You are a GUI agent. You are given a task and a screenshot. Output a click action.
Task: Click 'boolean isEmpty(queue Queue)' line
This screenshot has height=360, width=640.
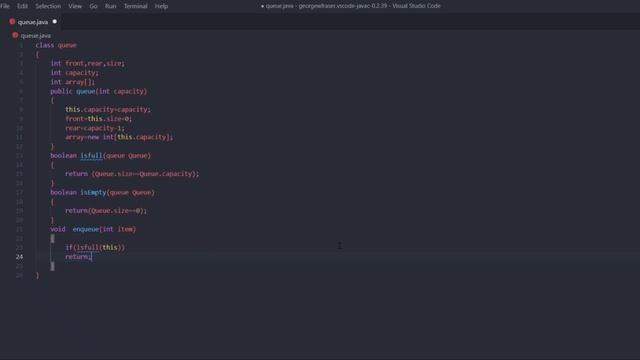coord(102,192)
